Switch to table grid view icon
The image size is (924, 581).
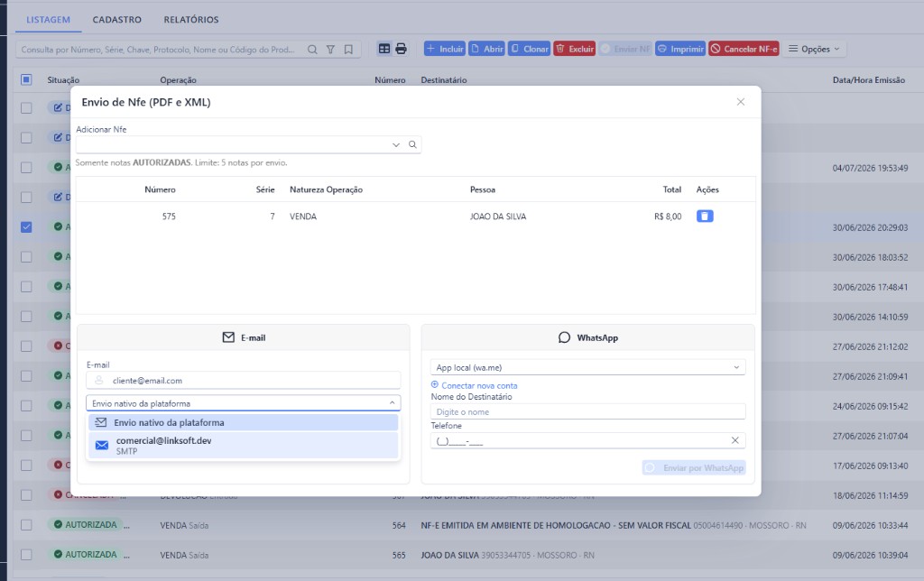click(384, 49)
